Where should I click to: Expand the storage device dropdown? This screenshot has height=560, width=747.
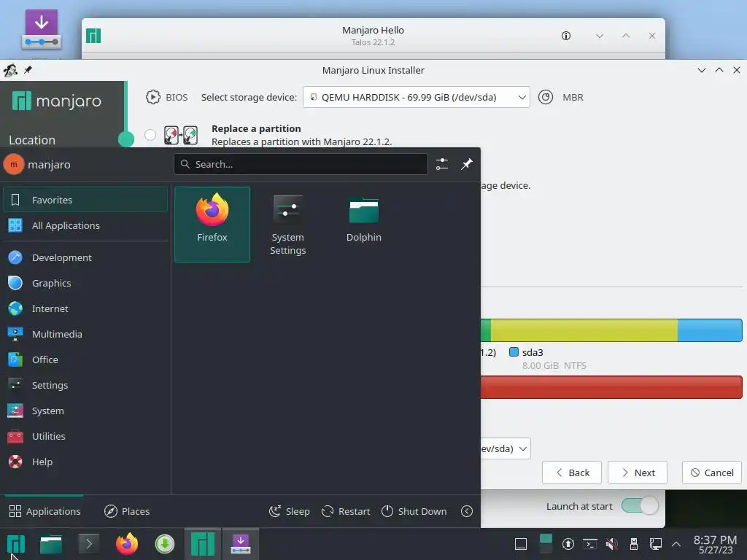[417, 97]
